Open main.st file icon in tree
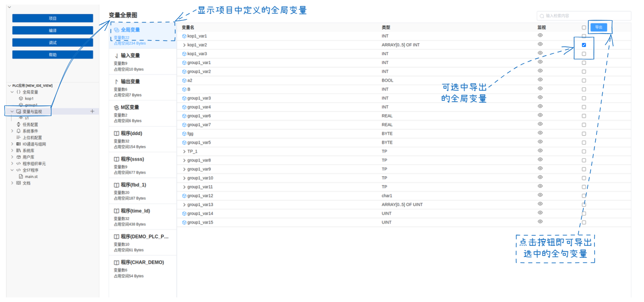644x302 pixels. (21, 176)
